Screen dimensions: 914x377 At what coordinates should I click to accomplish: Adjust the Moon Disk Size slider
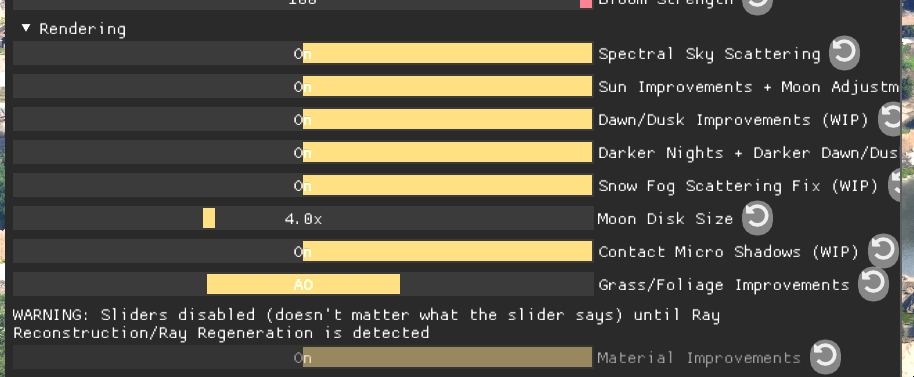(303, 219)
